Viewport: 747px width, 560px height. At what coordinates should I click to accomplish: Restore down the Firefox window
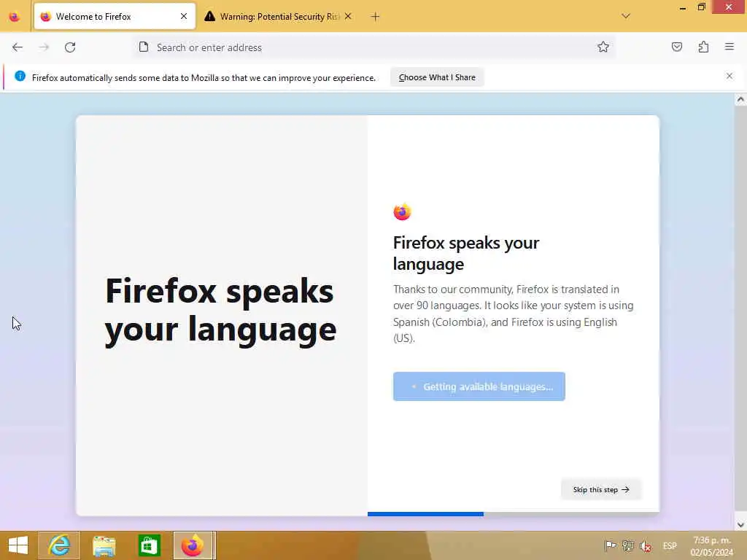tap(701, 7)
